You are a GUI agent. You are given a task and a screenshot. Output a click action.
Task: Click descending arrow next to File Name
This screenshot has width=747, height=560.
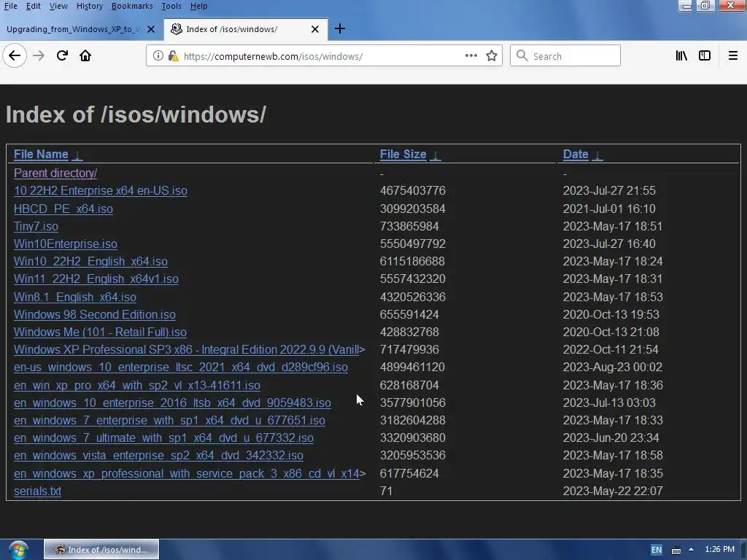77,155
